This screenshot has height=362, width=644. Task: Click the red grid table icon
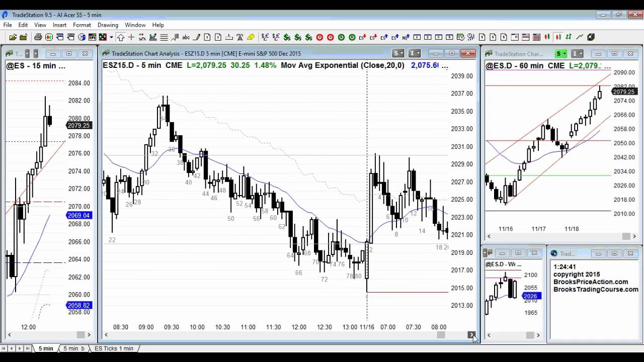[536, 37]
